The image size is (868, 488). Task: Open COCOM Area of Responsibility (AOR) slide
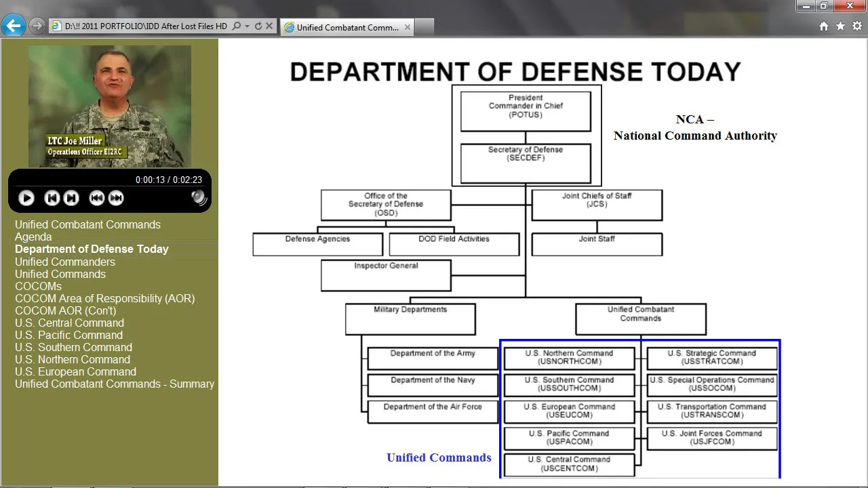point(104,298)
